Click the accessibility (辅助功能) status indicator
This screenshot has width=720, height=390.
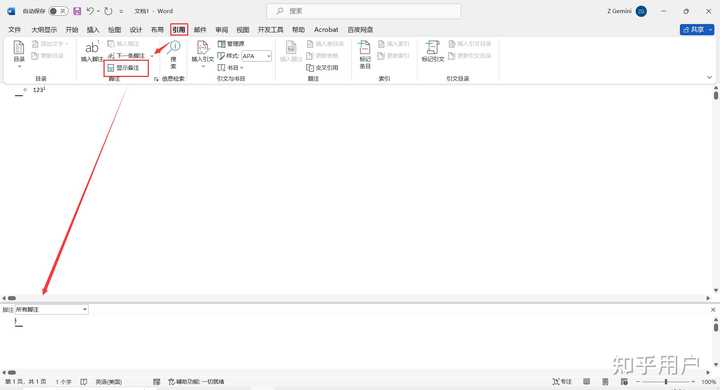[197, 381]
